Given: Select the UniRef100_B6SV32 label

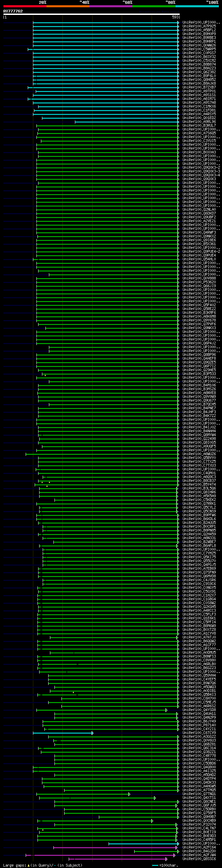Looking at the screenshot, I should click(x=199, y=57).
